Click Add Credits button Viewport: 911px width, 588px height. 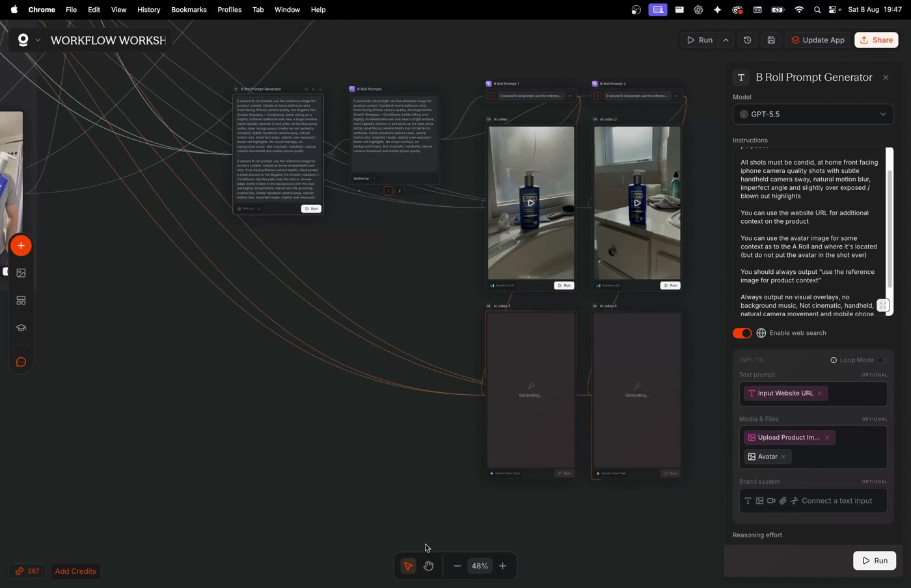[x=75, y=571]
